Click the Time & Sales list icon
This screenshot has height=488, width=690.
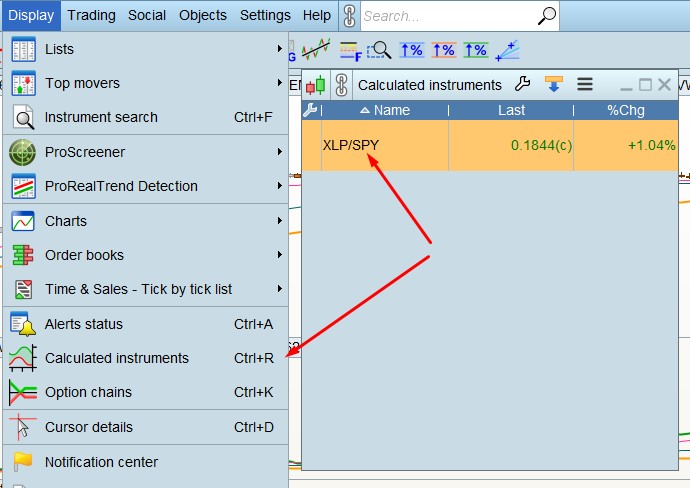coord(23,290)
